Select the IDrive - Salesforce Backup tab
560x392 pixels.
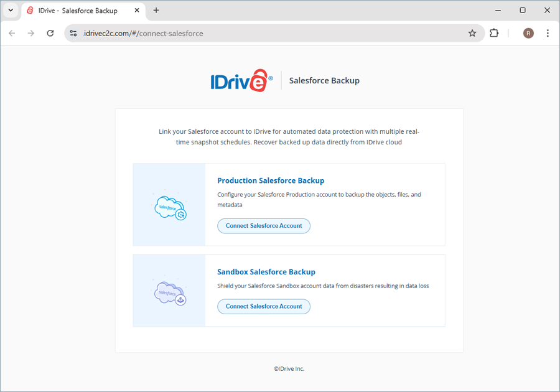coord(81,10)
